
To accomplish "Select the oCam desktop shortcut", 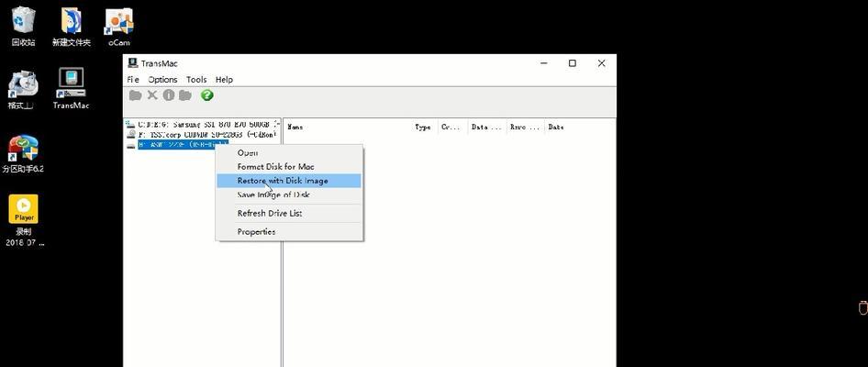I will click(119, 26).
